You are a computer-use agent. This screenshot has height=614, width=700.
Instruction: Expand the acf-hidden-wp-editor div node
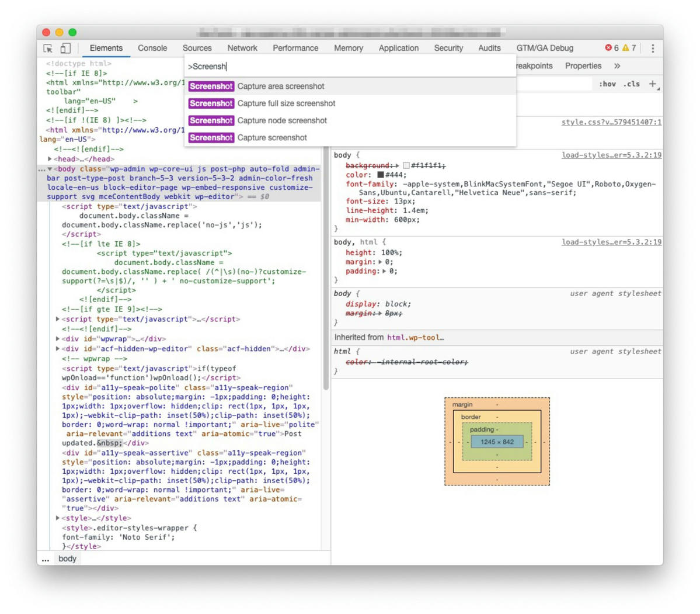pyautogui.click(x=58, y=349)
